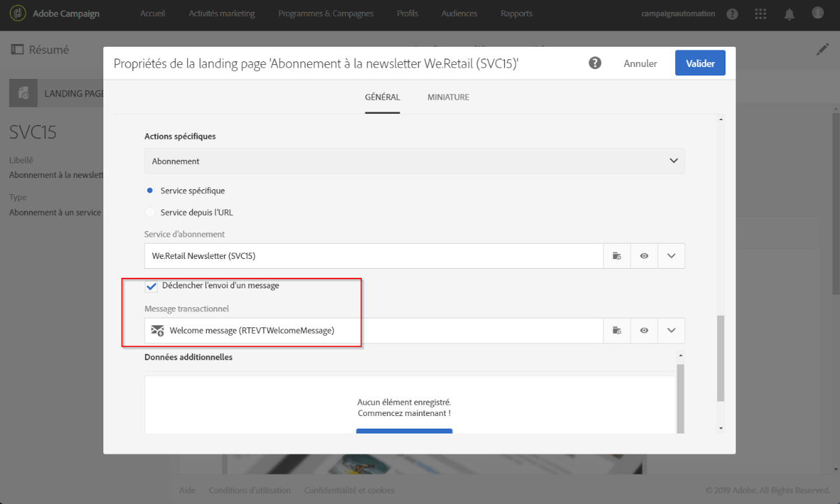Open the Accueil menu
This screenshot has width=840, height=504.
click(153, 14)
